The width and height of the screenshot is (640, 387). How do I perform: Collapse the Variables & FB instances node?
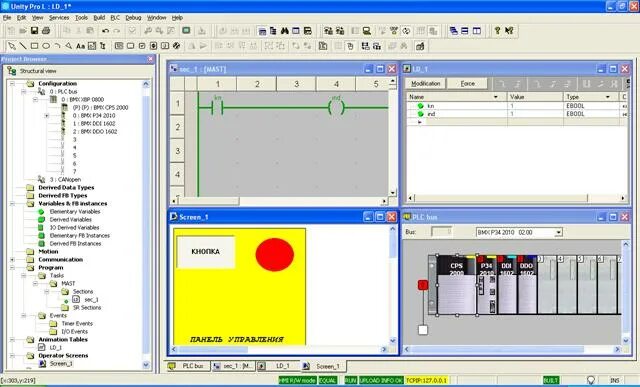pos(12,203)
